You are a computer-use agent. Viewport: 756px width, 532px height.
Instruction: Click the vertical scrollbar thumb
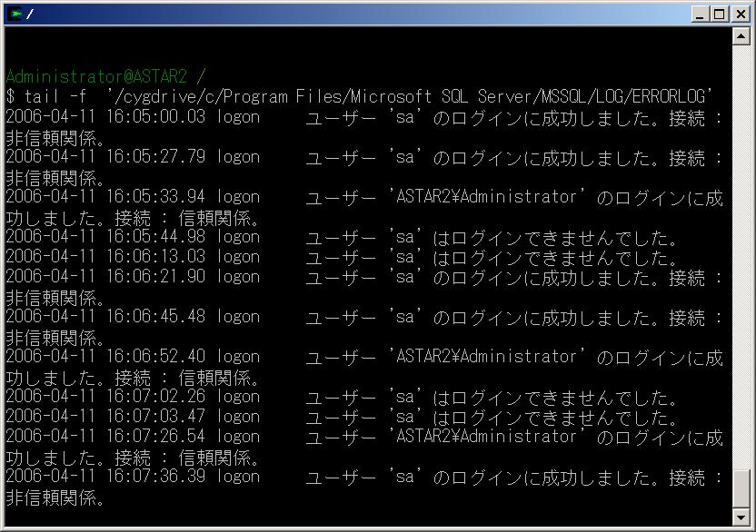(x=741, y=488)
